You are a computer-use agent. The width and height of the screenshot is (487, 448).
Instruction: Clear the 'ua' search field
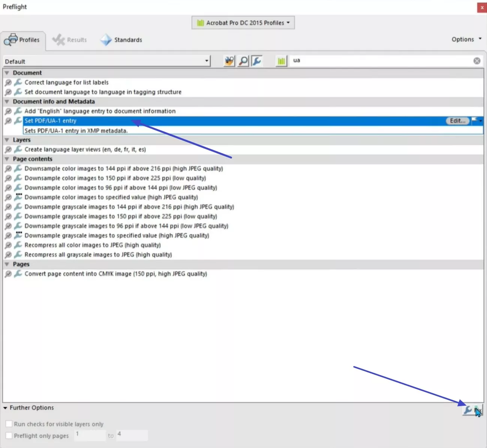click(477, 61)
